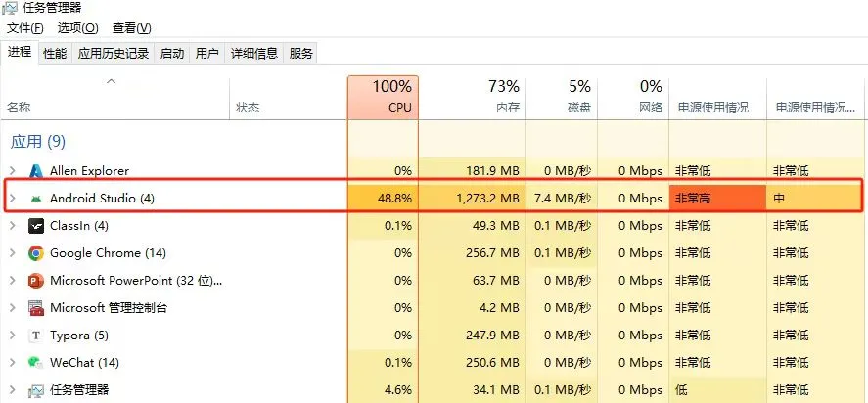The height and width of the screenshot is (403, 868).
Task: Click the Allen Explorer app icon
Action: [x=36, y=171]
